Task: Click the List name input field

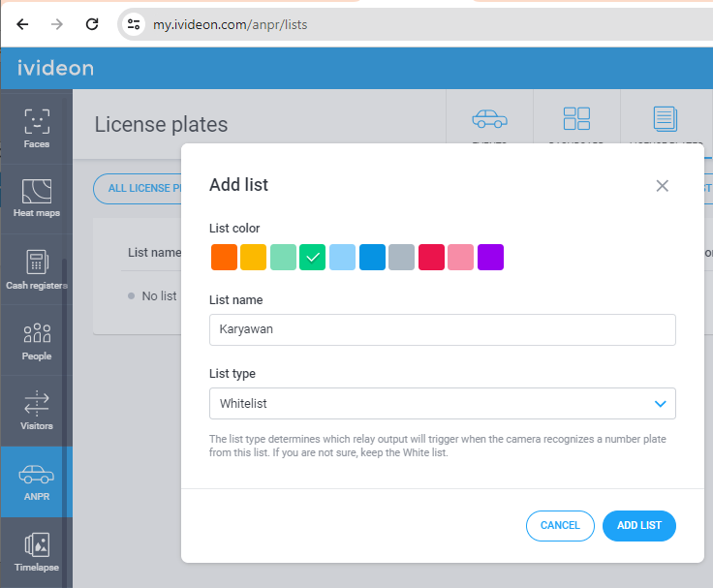Action: [x=443, y=329]
